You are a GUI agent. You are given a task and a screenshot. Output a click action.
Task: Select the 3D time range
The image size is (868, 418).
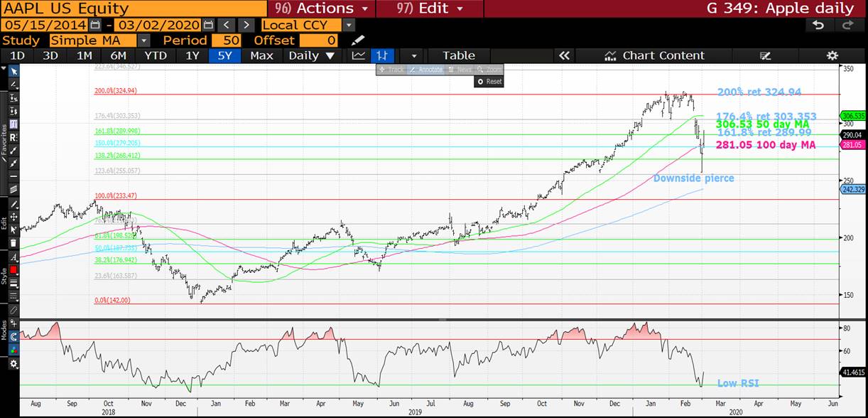click(x=50, y=55)
